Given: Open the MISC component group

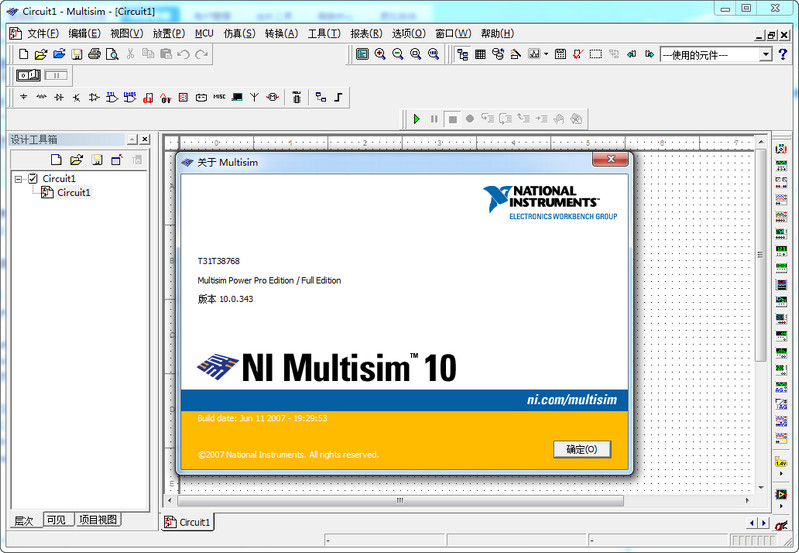Looking at the screenshot, I should [x=219, y=97].
